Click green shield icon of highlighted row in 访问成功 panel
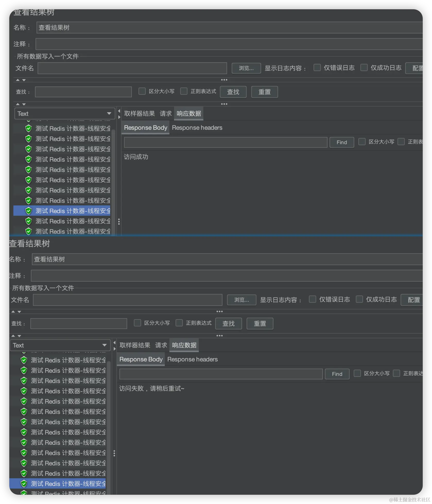Viewport: 432px width, 504px height. coord(28,211)
